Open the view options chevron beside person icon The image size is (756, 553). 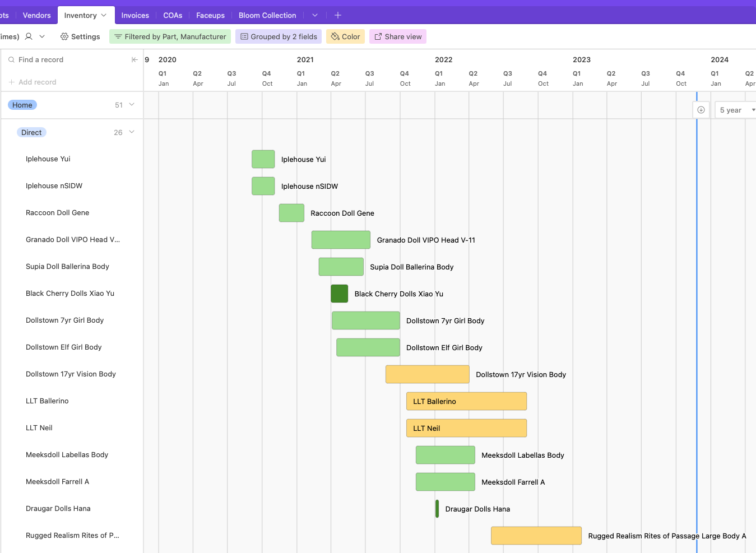(x=42, y=36)
